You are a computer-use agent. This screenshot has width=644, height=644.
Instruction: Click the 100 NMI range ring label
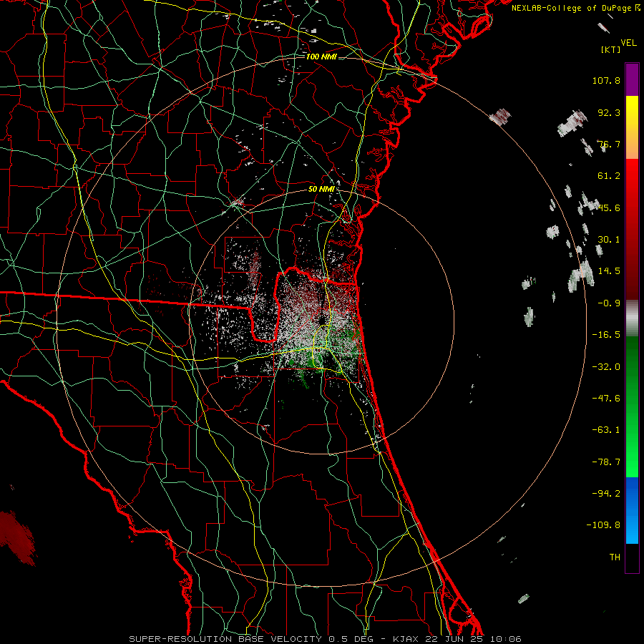pyautogui.click(x=321, y=57)
